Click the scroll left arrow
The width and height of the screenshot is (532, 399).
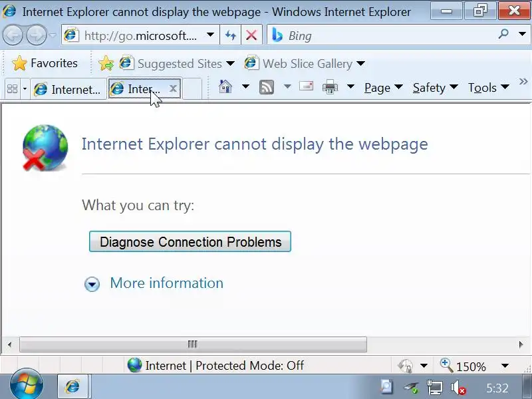point(9,344)
